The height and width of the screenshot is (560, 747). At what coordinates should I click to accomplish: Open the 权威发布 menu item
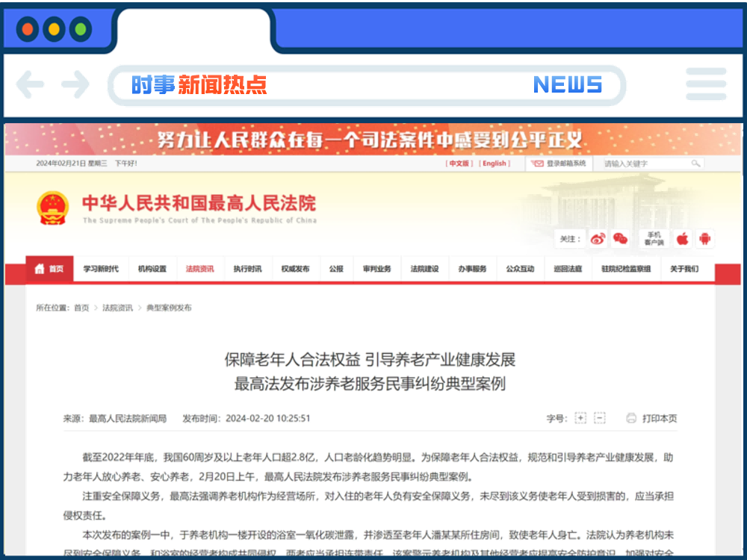296,269
